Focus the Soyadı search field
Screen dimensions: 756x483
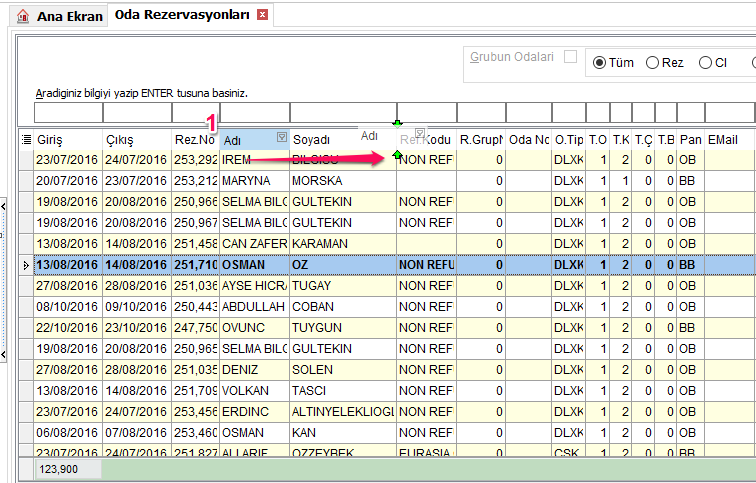tap(343, 113)
